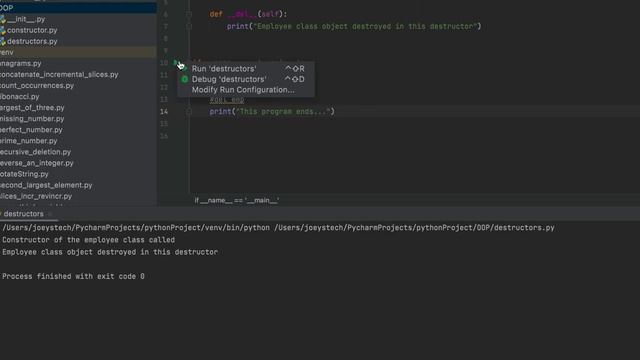Open the slices_incr_revincr.py file
Viewport: 640px width, 360px height.
(36, 196)
